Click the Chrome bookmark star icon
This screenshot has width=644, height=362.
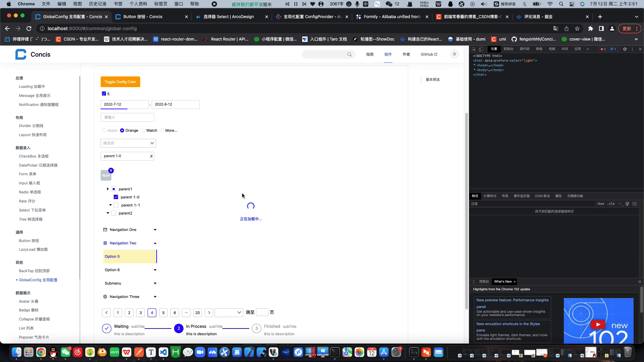pyautogui.click(x=577, y=28)
